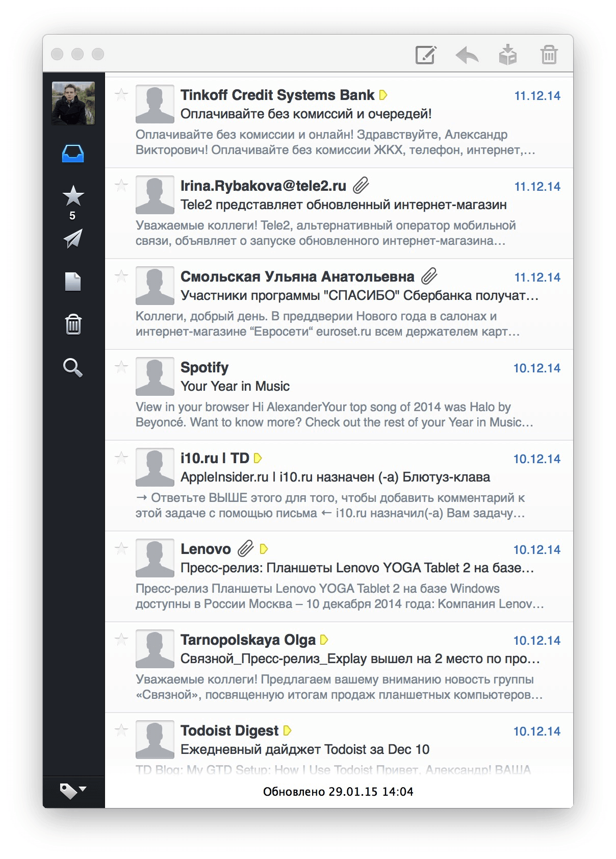Click attachment paperclip on Lenovo email
This screenshot has width=616, height=859.
point(245,548)
